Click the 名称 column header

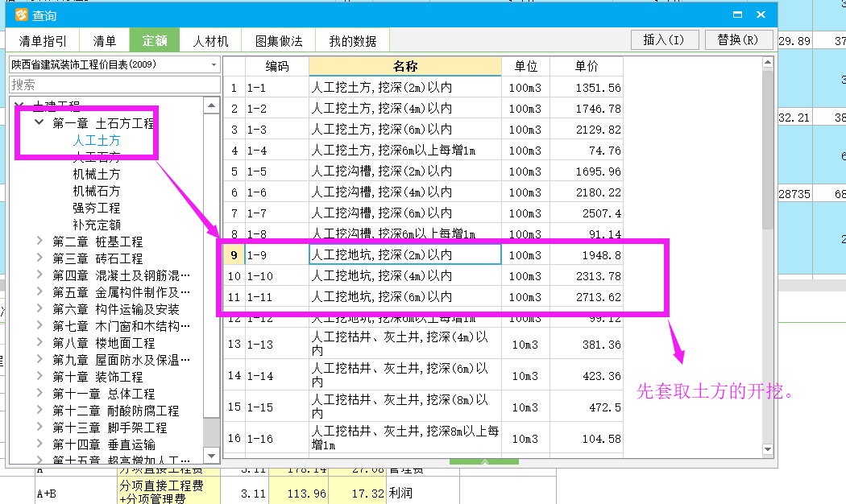[405, 66]
